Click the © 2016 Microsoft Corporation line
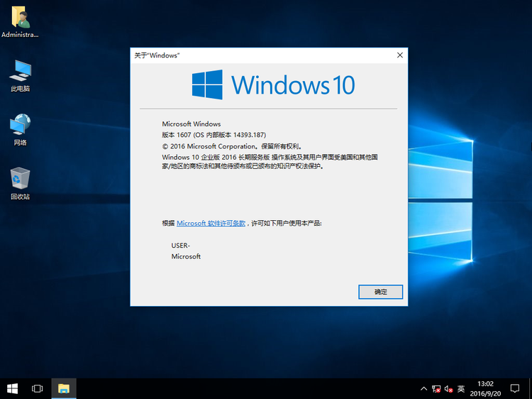The width and height of the screenshot is (532, 399). point(232,146)
